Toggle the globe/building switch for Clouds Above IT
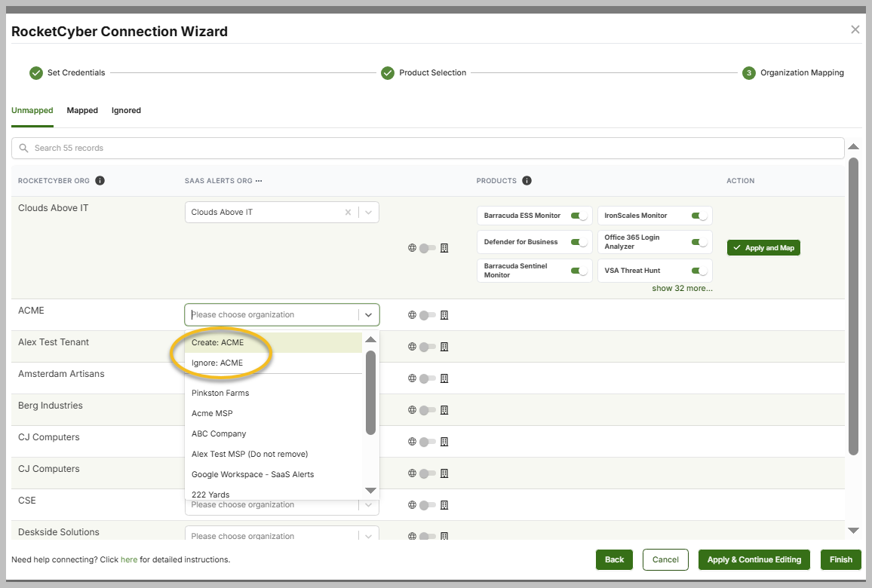The height and width of the screenshot is (588, 872). (x=428, y=248)
